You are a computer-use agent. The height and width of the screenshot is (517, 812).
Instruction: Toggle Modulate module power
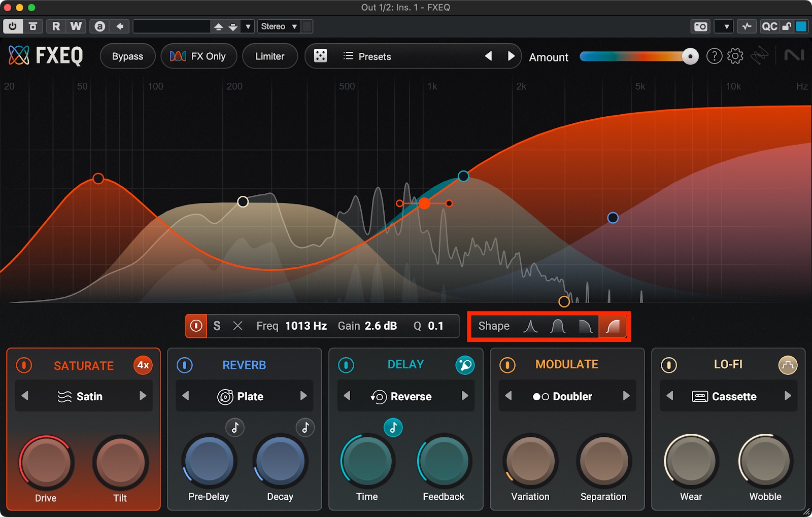tap(507, 365)
